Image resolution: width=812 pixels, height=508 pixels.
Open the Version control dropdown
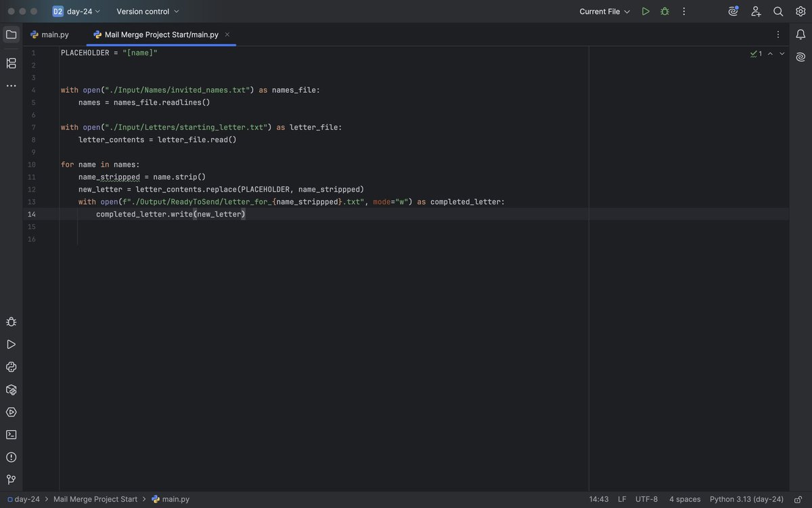(148, 12)
